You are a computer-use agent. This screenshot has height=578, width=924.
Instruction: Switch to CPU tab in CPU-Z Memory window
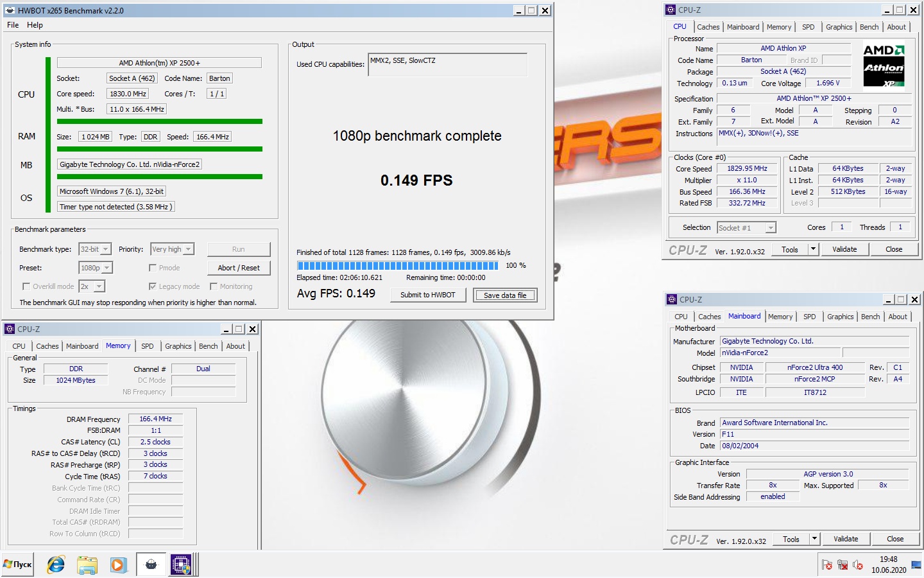tap(19, 346)
